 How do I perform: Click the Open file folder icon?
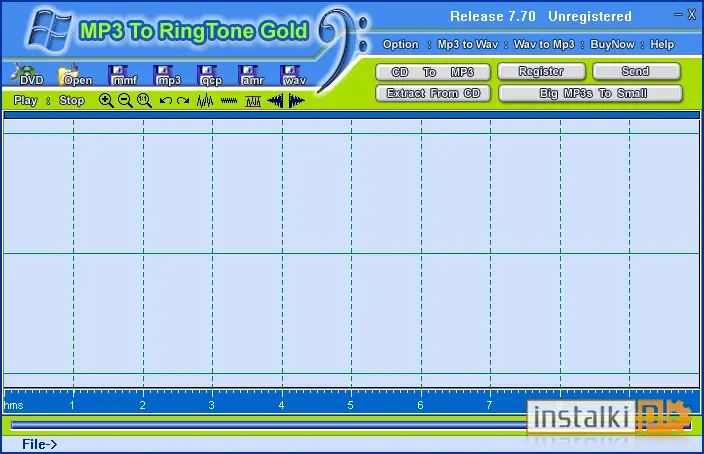point(74,75)
